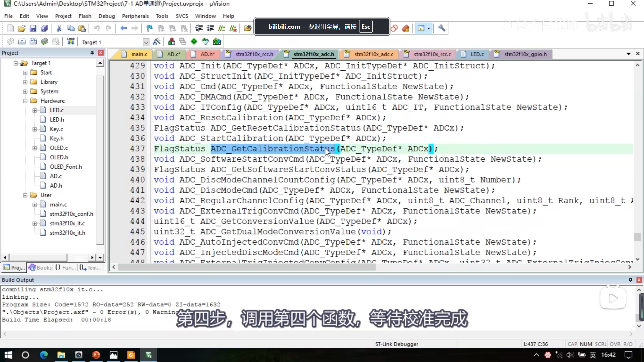Collapse the Target 1 tree node

click(x=16, y=63)
